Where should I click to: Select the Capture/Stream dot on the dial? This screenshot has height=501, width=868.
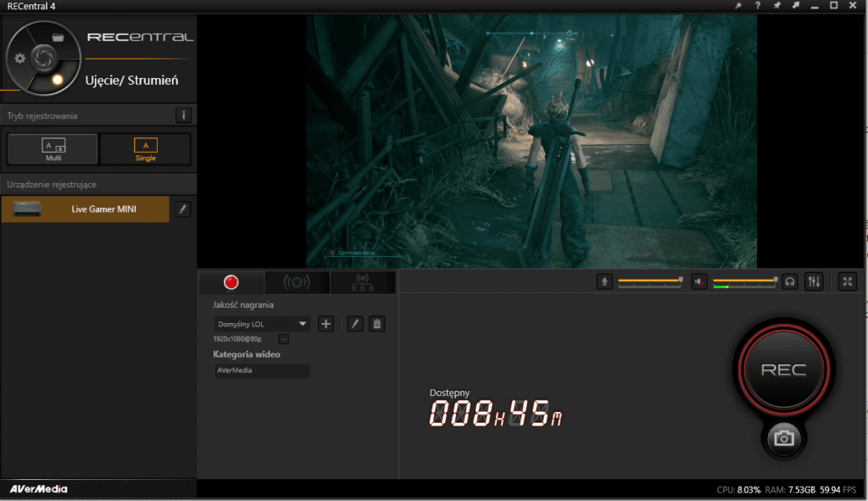coord(57,80)
